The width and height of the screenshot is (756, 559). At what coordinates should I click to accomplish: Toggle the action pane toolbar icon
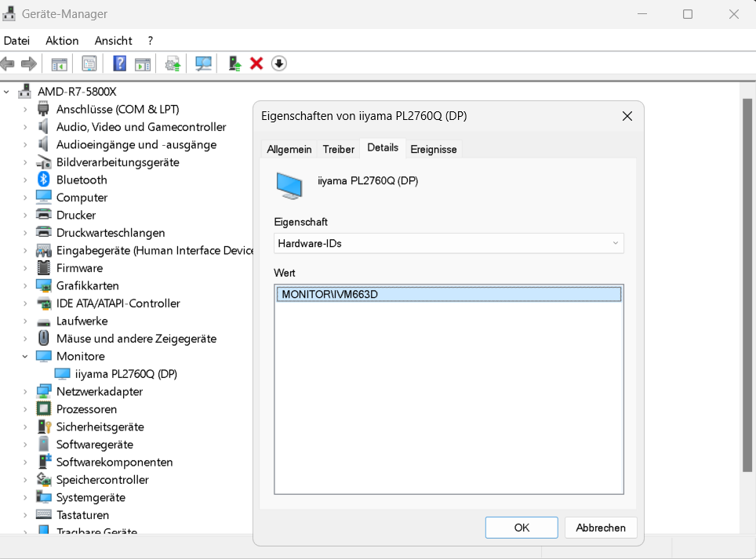tap(143, 64)
